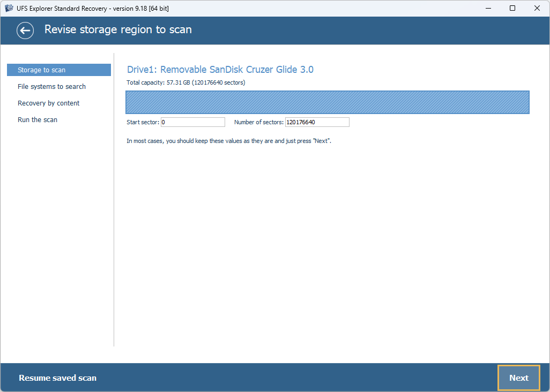Click Next to continue
550x392 pixels.
518,378
